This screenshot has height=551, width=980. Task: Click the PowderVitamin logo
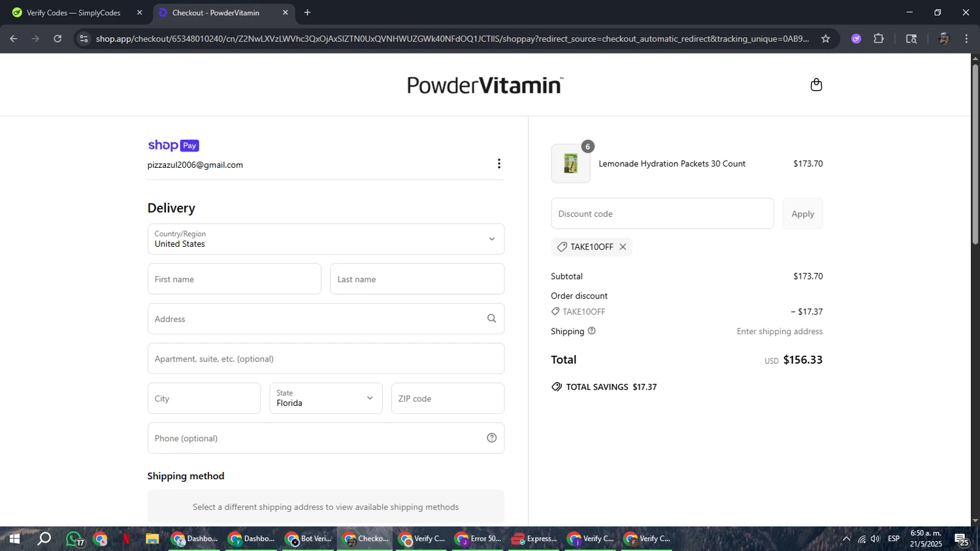485,85
